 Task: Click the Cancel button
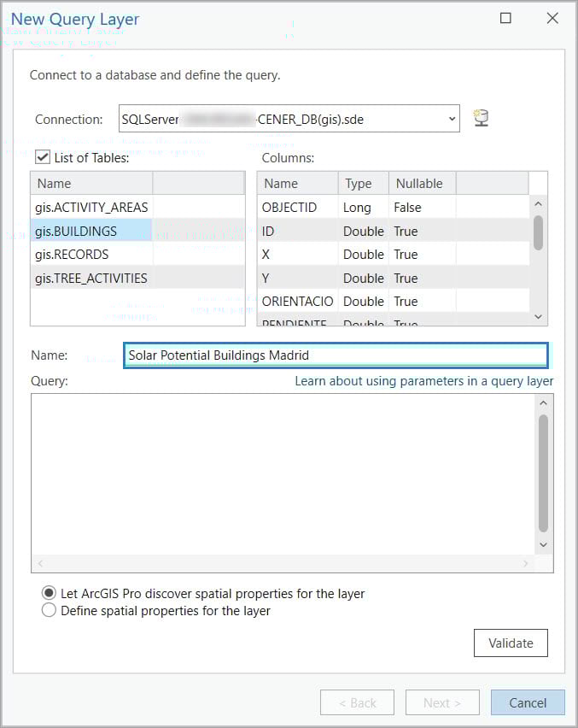click(x=527, y=702)
